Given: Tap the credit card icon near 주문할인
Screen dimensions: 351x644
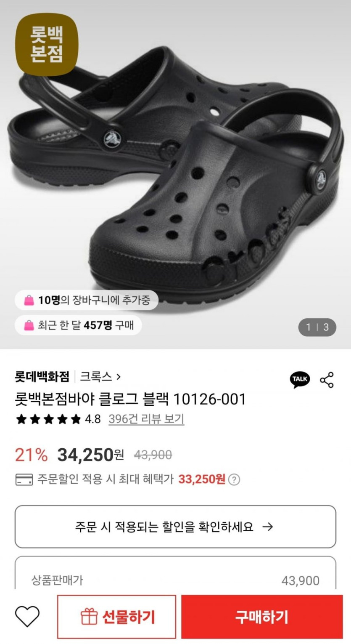Looking at the screenshot, I should pos(24,479).
